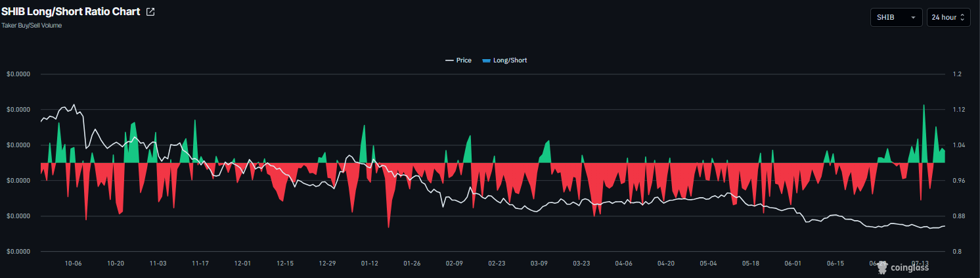Select the 10-06 date on the x-axis

(x=73, y=263)
